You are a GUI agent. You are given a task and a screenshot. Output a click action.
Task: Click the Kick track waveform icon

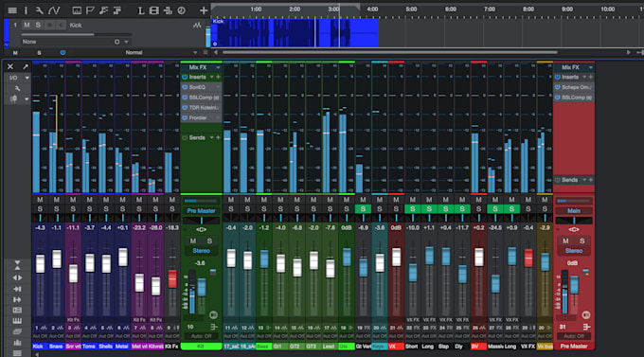(197, 25)
